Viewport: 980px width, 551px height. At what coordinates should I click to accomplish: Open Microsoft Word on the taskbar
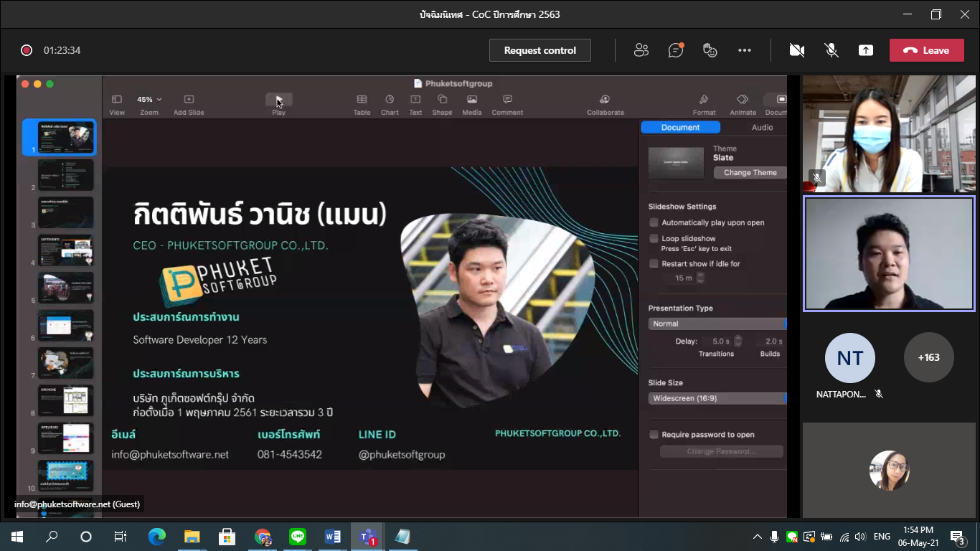(333, 537)
